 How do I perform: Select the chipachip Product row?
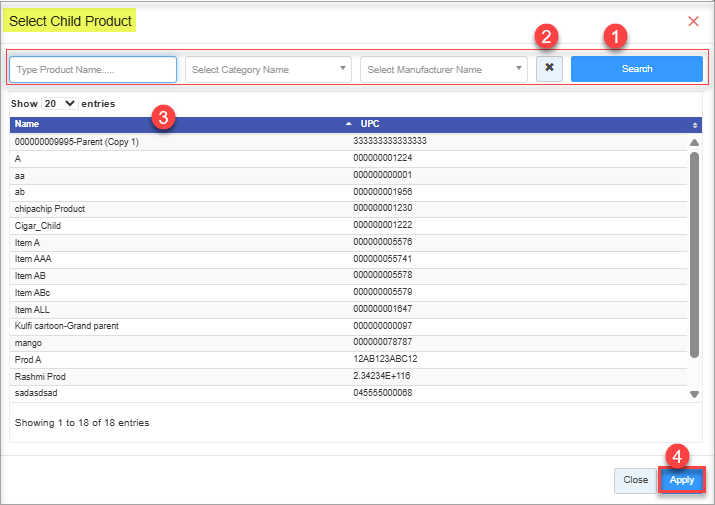(x=348, y=209)
